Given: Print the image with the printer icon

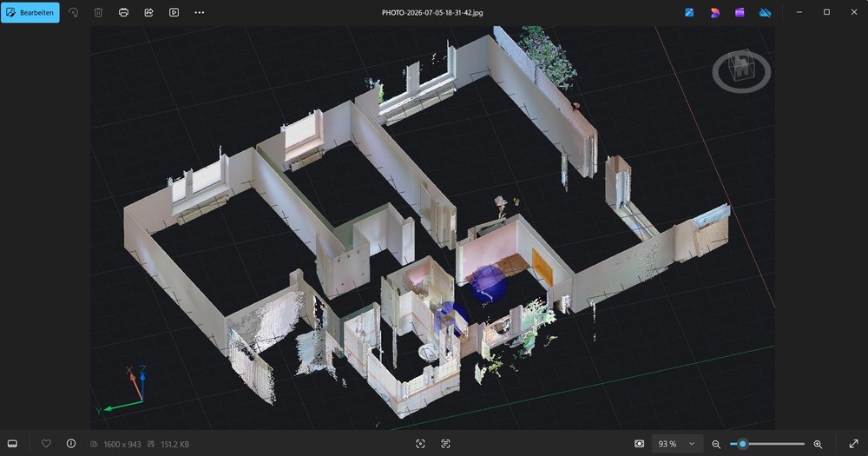Looking at the screenshot, I should tap(123, 12).
